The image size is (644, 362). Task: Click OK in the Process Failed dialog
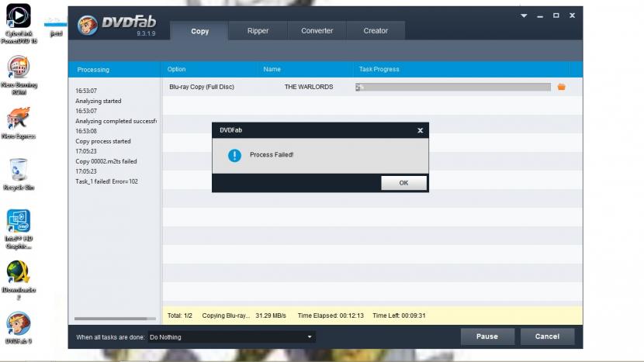click(x=403, y=183)
